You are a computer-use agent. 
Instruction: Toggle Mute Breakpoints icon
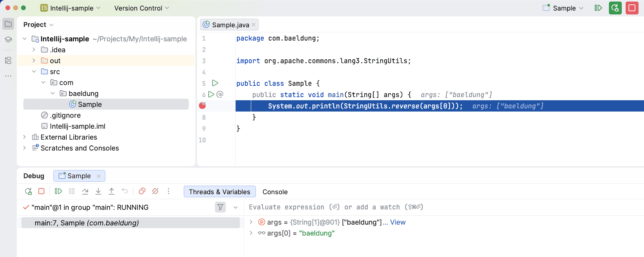155,191
